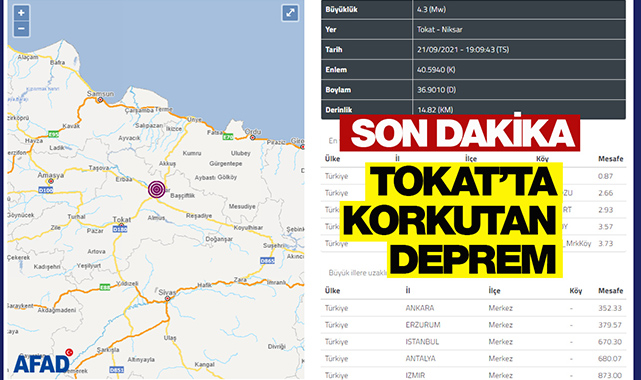Viewport: 641px width, 380px height.
Task: Click the Amasya city marker
Action: 51,181
